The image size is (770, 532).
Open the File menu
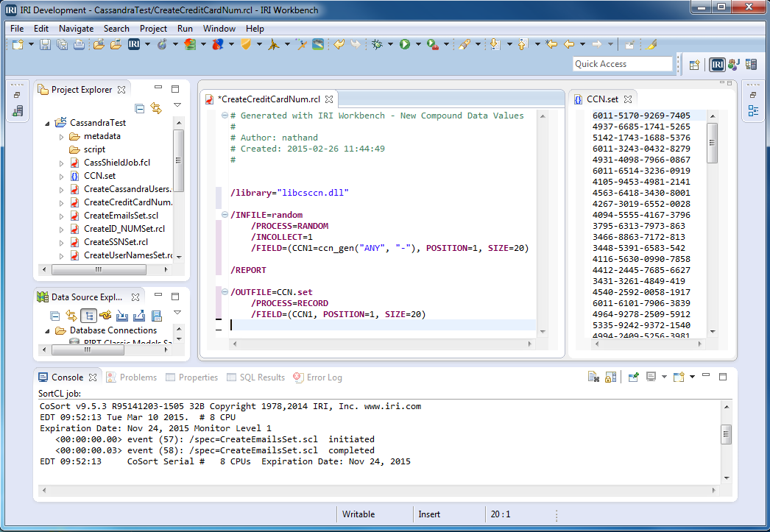[17, 29]
